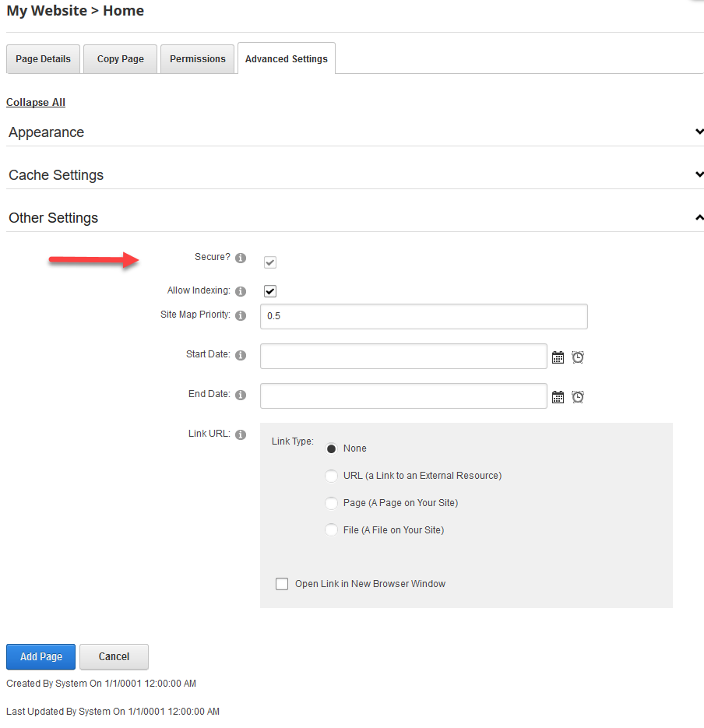The height and width of the screenshot is (728, 704).
Task: Switch to the Permissions tab
Action: coord(197,58)
